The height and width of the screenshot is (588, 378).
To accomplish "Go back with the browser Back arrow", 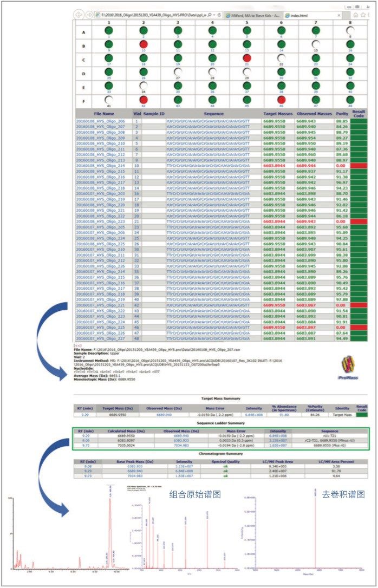I will [79, 15].
